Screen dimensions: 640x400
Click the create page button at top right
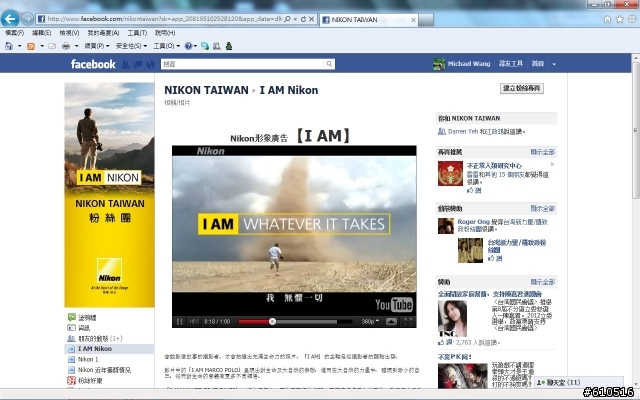[x=522, y=88]
